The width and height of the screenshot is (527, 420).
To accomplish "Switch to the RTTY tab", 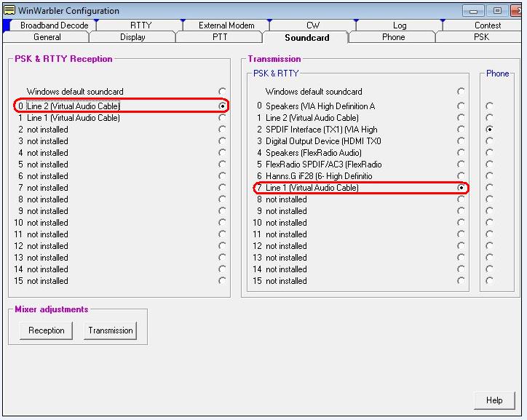I will click(141, 25).
